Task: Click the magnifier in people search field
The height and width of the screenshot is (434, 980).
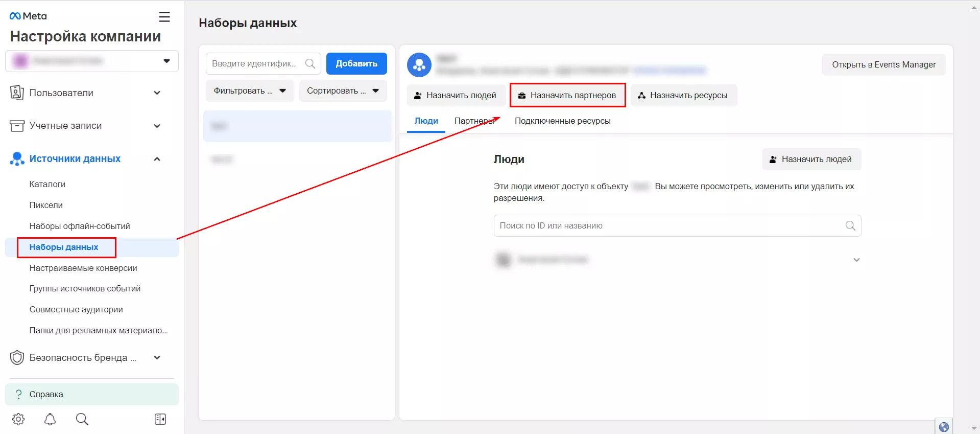Action: tap(850, 225)
